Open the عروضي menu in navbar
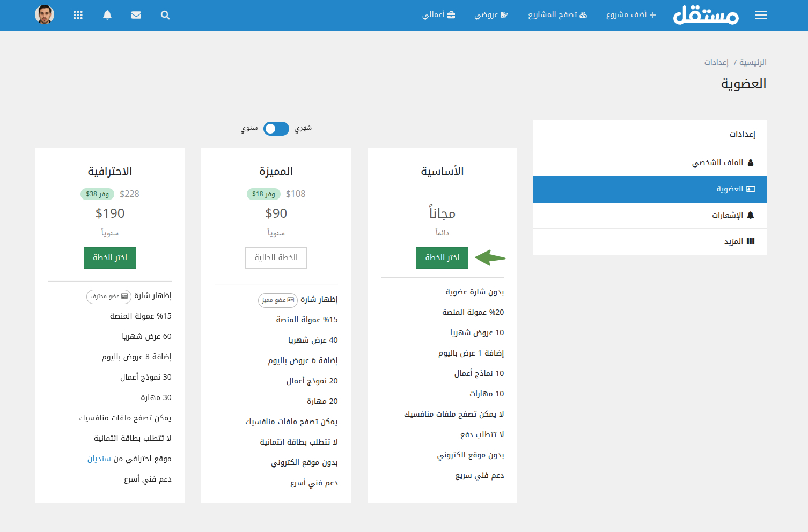Viewport: 808px width, 532px height. click(x=491, y=15)
